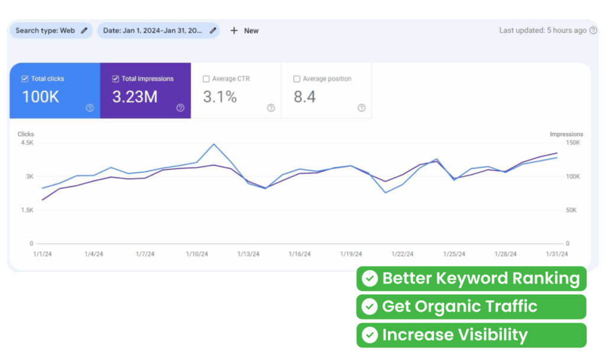Click the 1/22/24 date label on the chart axis
The height and width of the screenshot is (364, 606).
click(402, 254)
